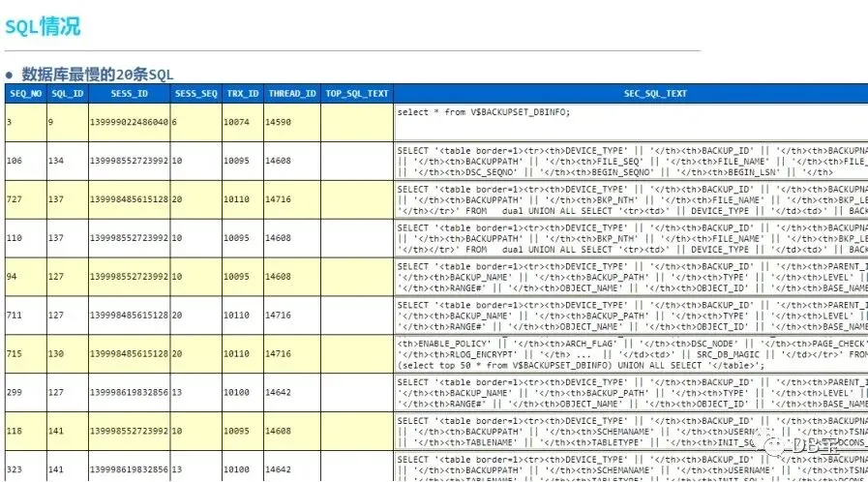Click SESS_ID 139999022486040
Screen dimensions: 868x482
[x=129, y=122]
